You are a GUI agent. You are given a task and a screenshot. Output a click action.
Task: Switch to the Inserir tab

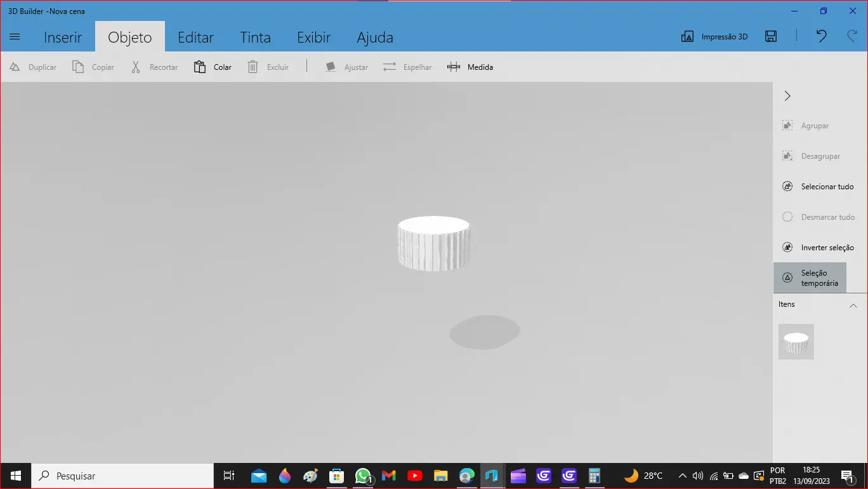coord(63,37)
